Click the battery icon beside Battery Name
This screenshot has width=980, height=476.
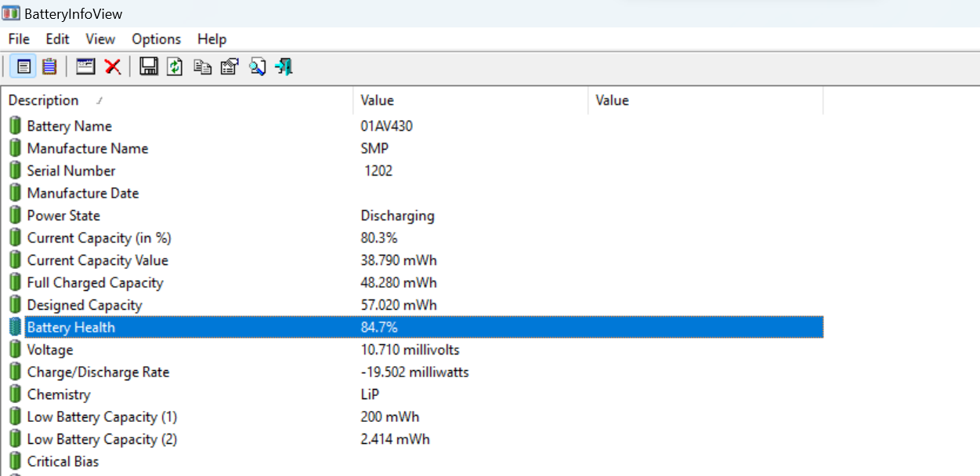point(15,125)
